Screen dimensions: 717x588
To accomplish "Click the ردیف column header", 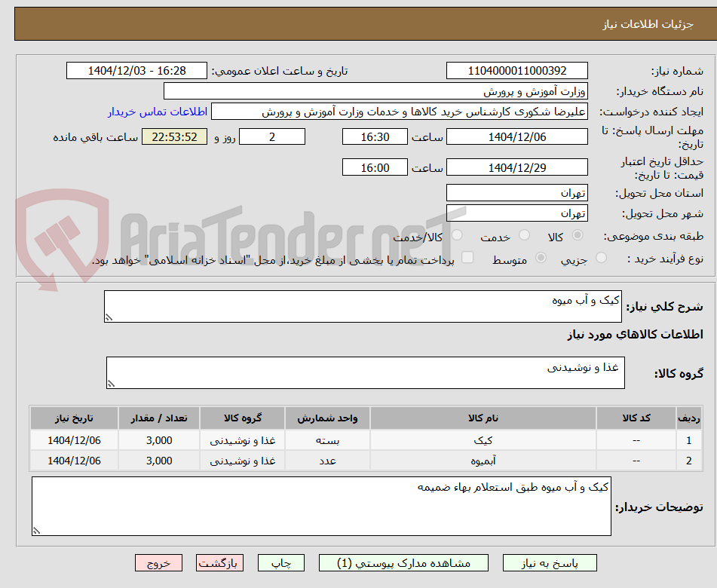I will [x=688, y=418].
